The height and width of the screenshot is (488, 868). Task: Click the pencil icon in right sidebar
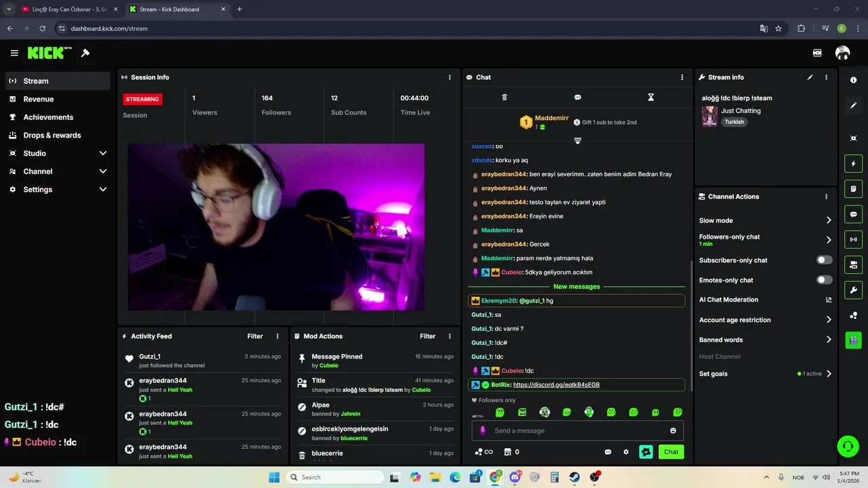tap(853, 105)
